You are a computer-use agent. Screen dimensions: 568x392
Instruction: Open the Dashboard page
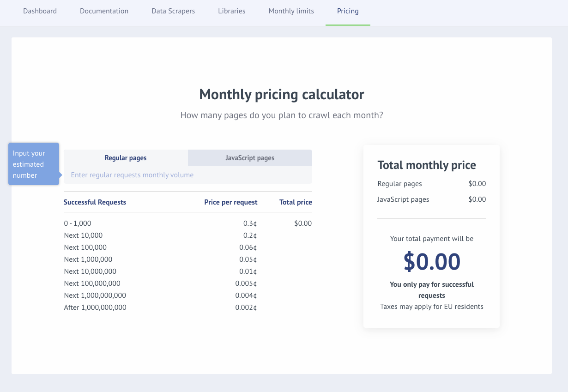coord(40,11)
